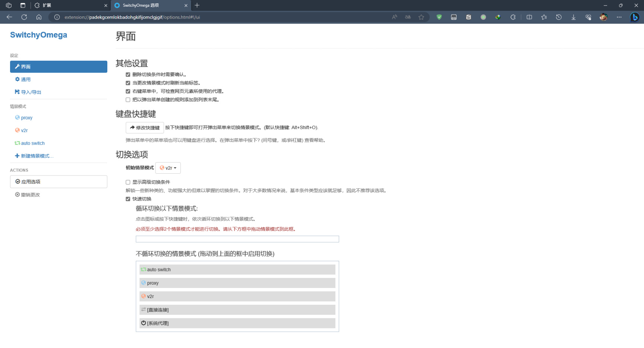Select v2r row in non-cycled list
The width and height of the screenshot is (644, 348).
click(x=237, y=297)
